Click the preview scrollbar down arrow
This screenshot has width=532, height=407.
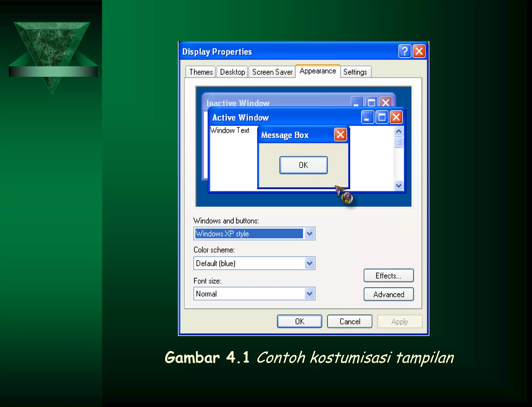pos(398,186)
